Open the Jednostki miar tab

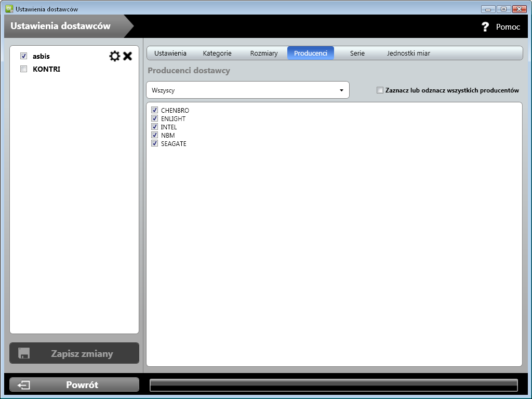[x=408, y=54]
